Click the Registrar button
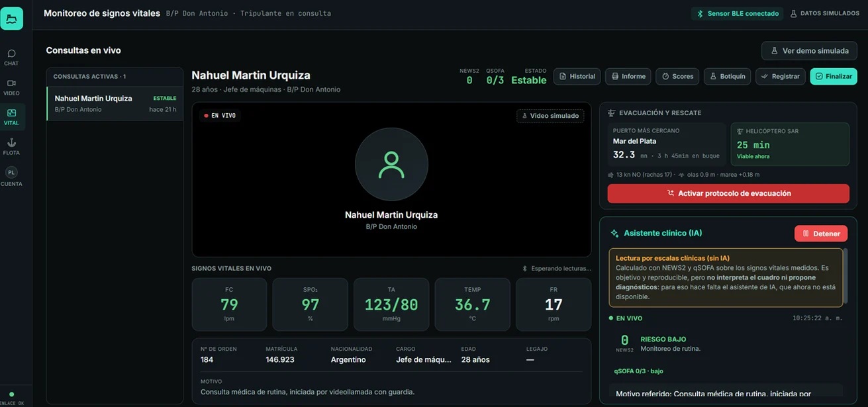 click(780, 76)
